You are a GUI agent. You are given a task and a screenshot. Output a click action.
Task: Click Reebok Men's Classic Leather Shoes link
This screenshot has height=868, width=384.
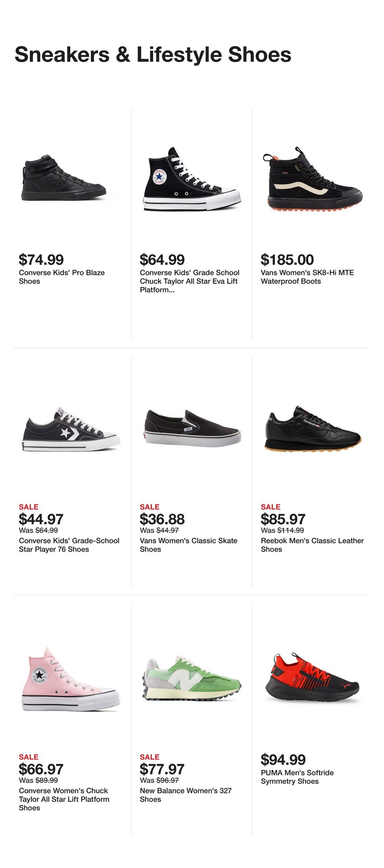(x=312, y=545)
